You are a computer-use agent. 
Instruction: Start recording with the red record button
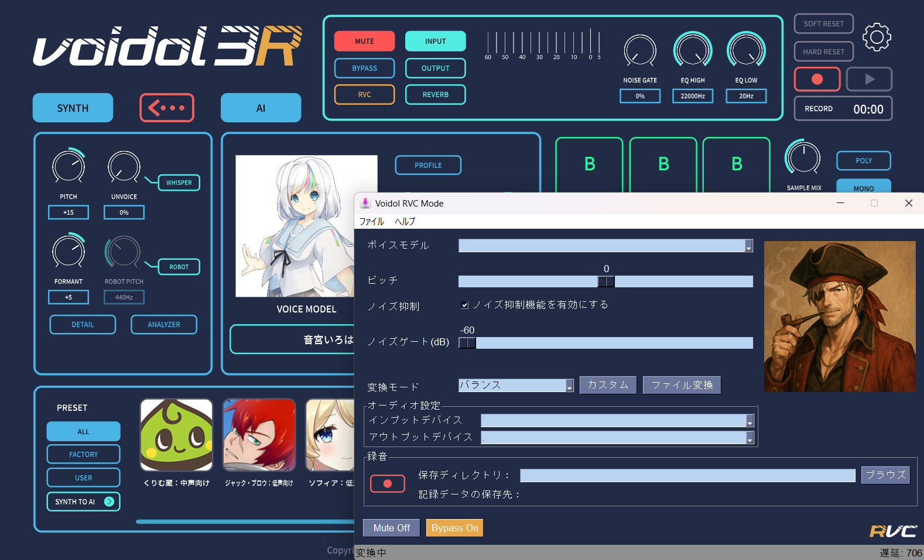click(817, 79)
